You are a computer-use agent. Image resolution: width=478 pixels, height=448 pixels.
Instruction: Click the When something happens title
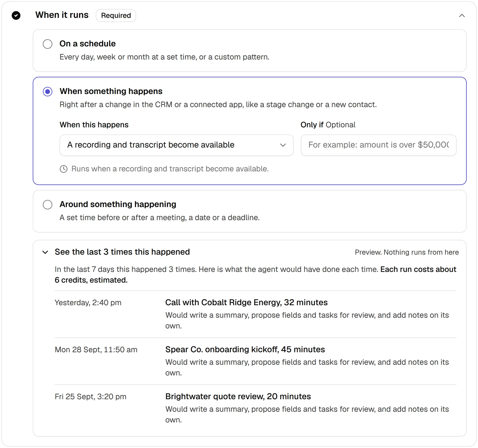tap(111, 91)
